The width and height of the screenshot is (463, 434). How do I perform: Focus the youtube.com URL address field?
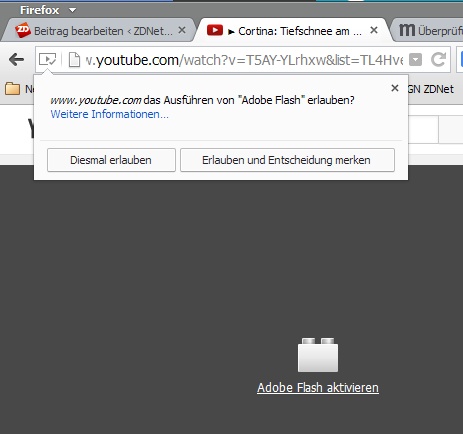(x=244, y=60)
